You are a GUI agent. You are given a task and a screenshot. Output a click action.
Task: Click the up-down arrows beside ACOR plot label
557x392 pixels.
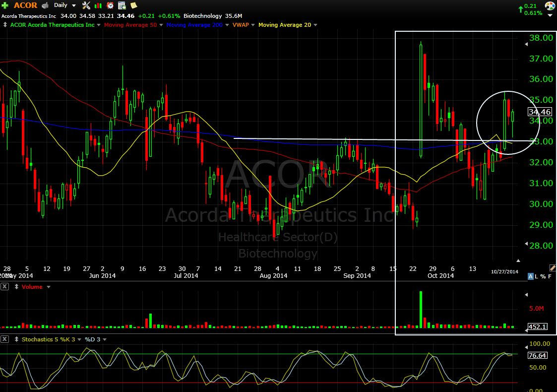point(5,25)
